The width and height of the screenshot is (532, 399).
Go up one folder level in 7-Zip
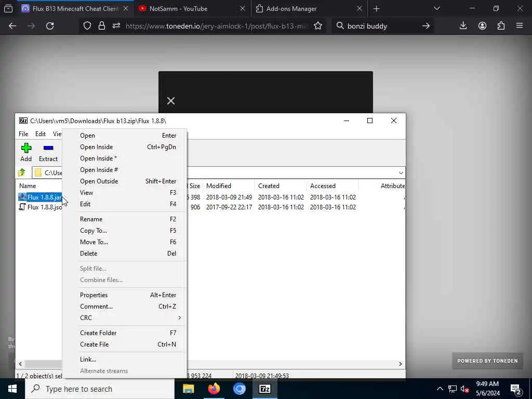[22, 172]
